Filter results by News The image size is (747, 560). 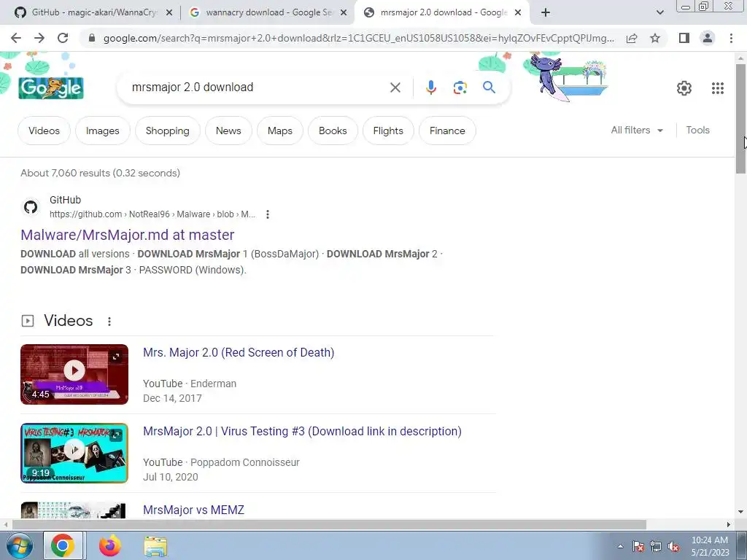tap(228, 131)
